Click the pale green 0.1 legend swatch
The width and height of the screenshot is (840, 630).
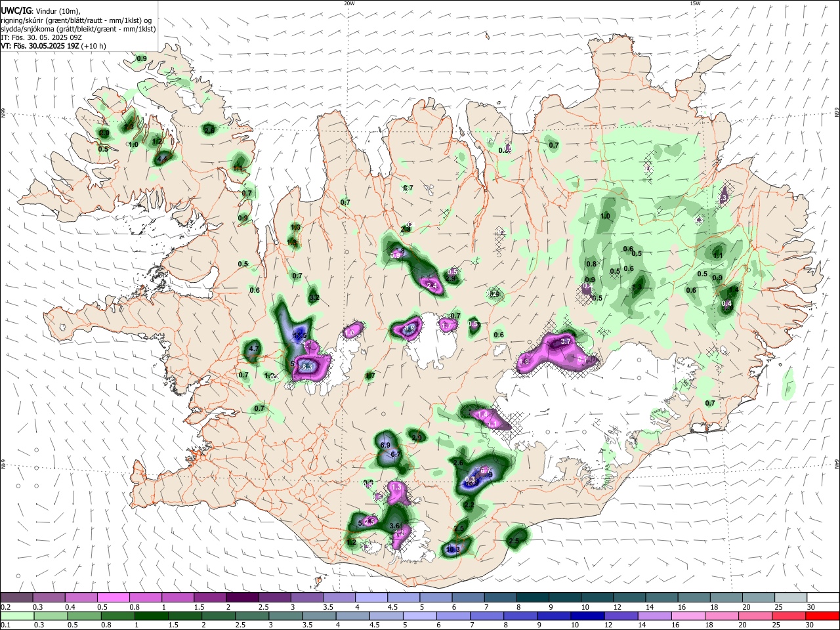16,616
